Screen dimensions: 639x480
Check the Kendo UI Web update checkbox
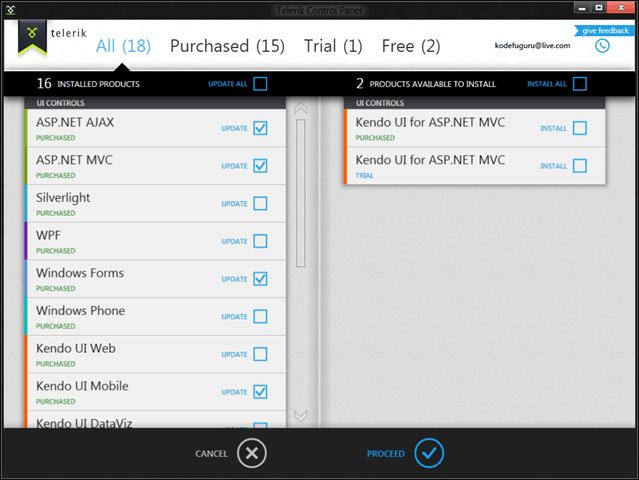point(260,354)
